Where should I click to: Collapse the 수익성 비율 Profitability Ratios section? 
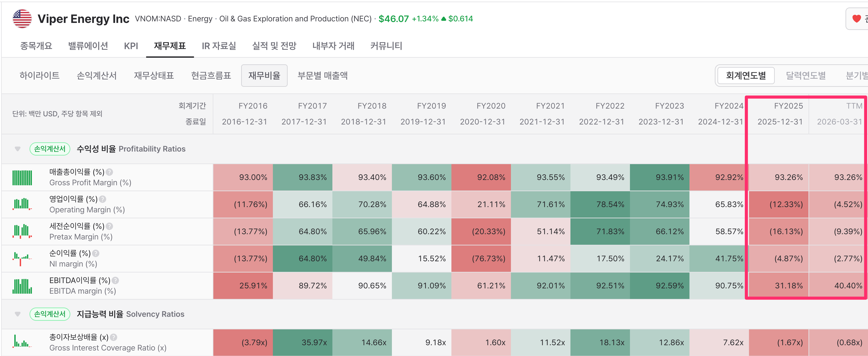17,149
